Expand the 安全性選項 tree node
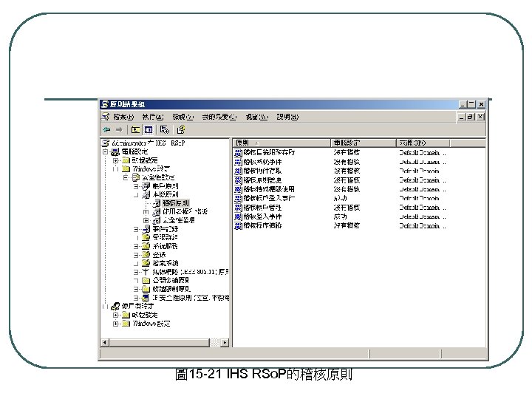 [146, 220]
